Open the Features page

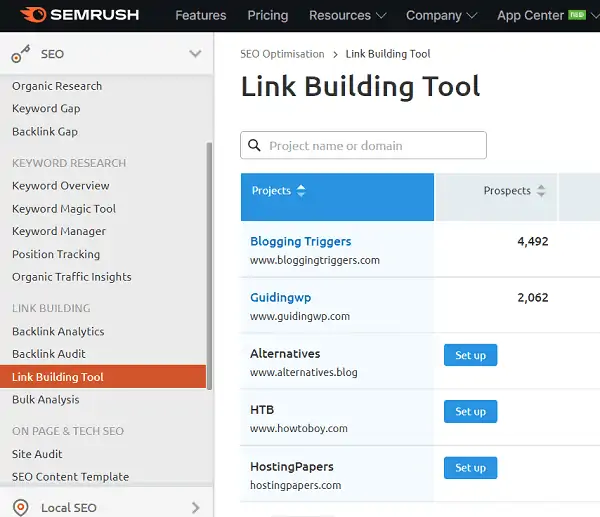coord(201,15)
